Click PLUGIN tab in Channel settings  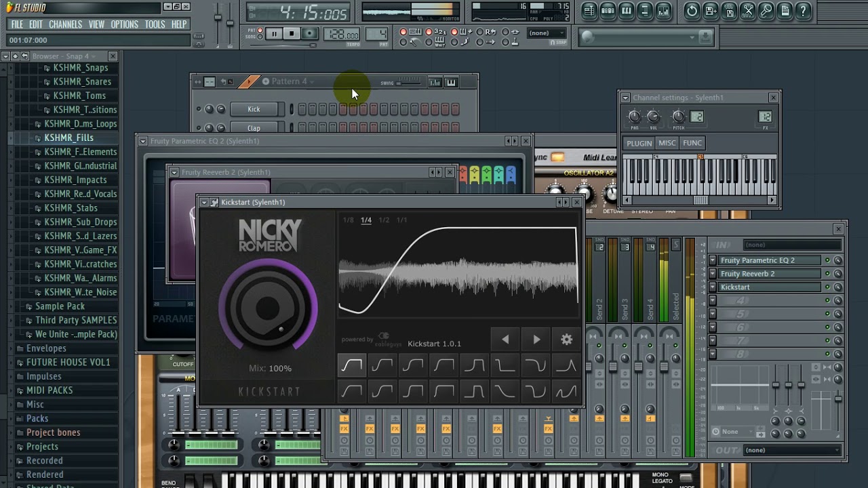(x=639, y=143)
